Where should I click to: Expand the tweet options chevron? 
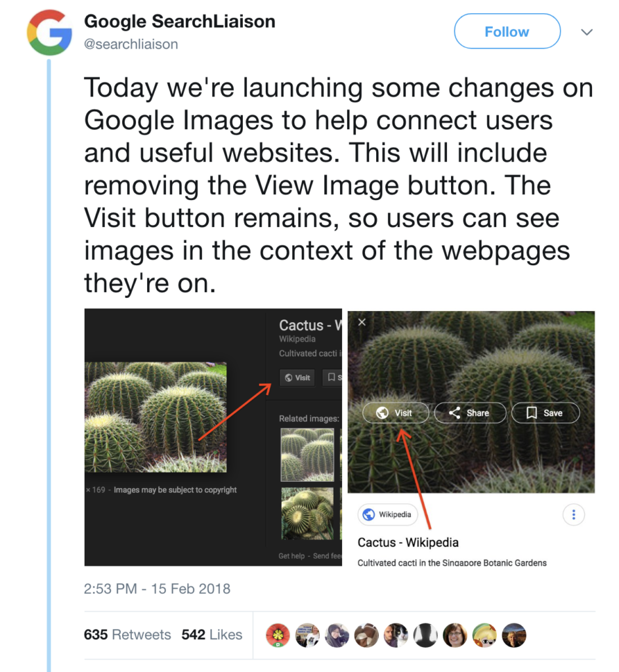[x=586, y=31]
